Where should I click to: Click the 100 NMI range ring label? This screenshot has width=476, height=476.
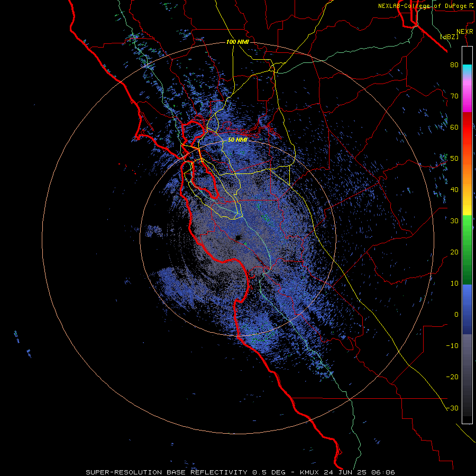[x=237, y=42]
